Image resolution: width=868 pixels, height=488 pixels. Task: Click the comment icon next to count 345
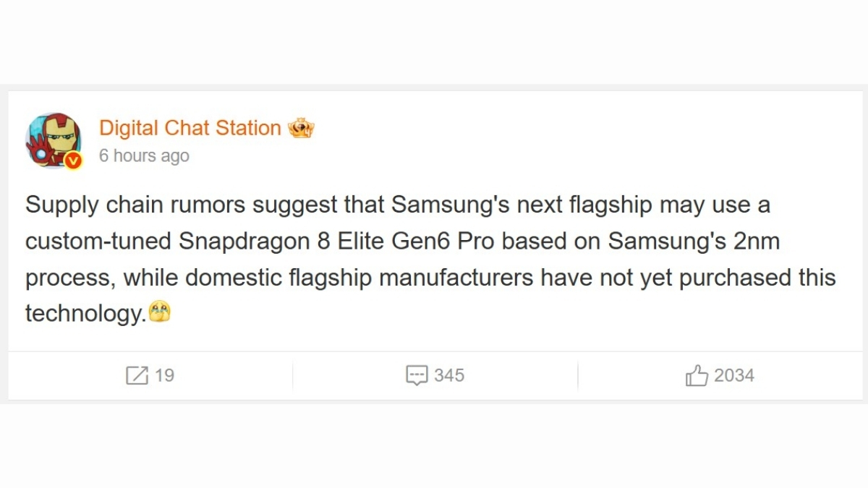tap(418, 375)
